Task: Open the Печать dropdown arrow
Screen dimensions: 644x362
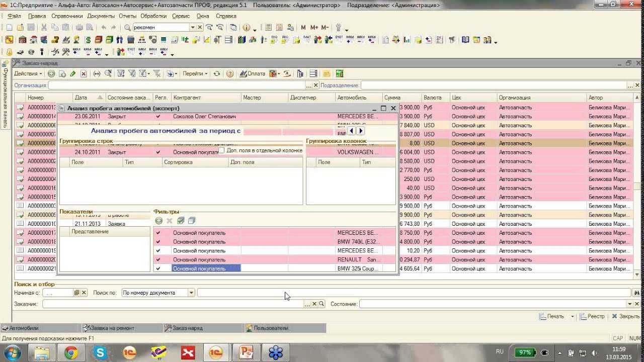Action: [x=572, y=316]
